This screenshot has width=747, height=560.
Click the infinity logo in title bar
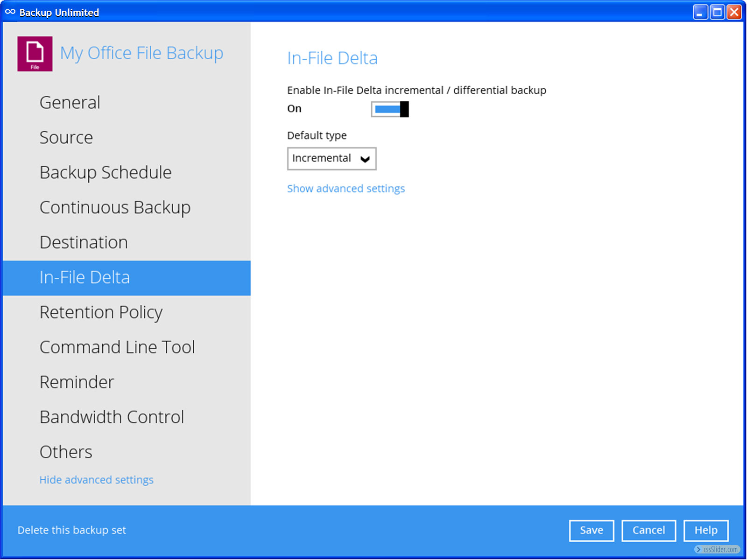tap(10, 12)
